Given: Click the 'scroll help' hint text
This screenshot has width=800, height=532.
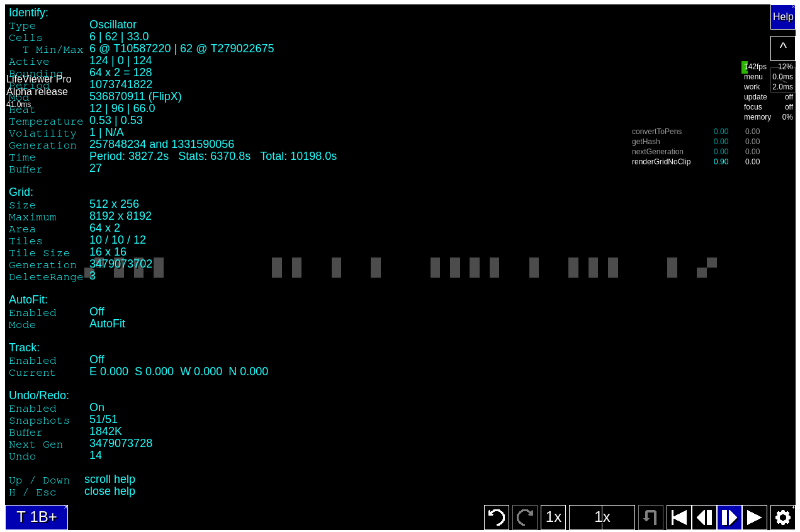Looking at the screenshot, I should pos(110,479).
